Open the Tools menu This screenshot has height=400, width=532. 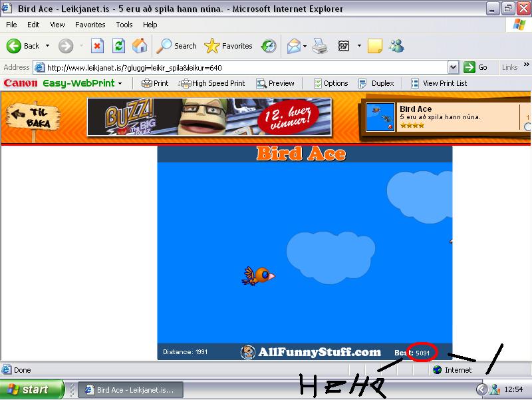[x=124, y=25]
